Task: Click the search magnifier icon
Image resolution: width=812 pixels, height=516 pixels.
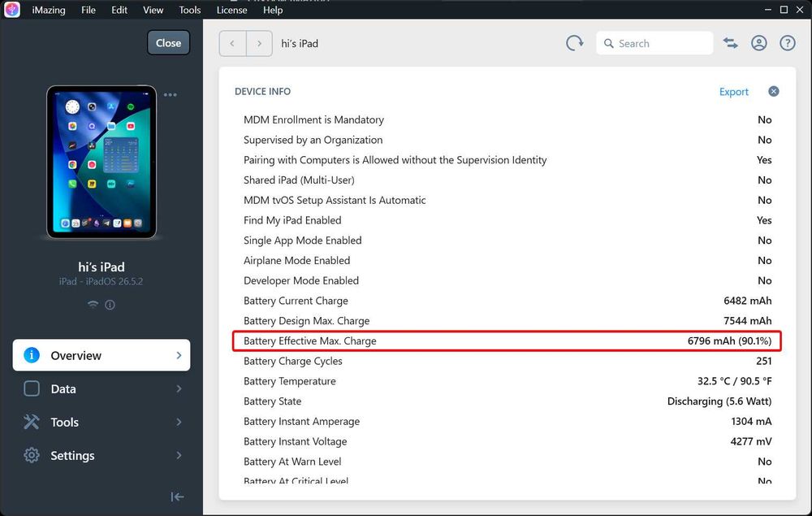Action: tap(609, 44)
